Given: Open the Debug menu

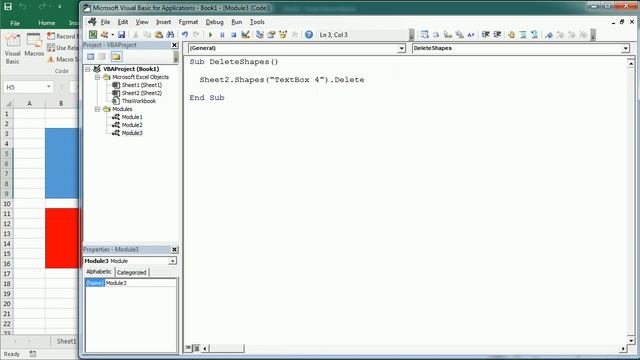Looking at the screenshot, I should pyautogui.click(x=214, y=22).
